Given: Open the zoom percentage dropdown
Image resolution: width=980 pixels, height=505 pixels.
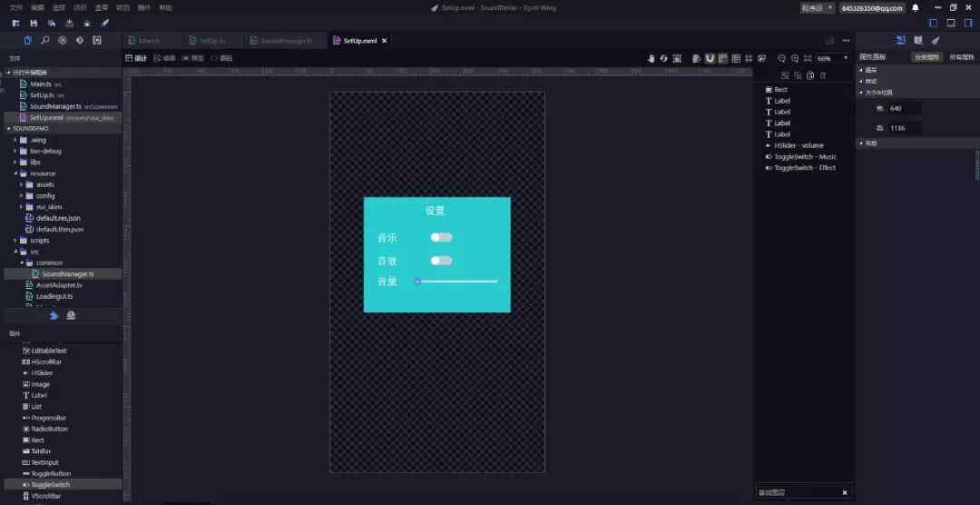Looking at the screenshot, I should (x=832, y=58).
